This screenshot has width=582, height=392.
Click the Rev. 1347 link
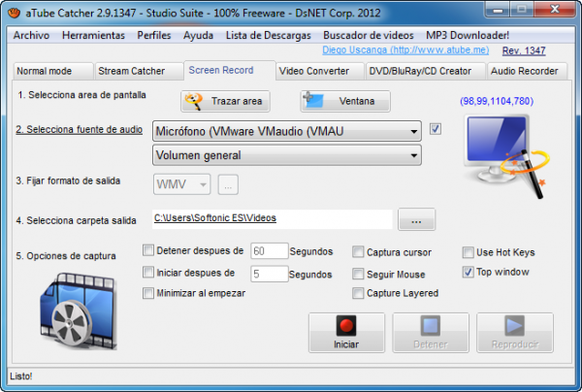[524, 50]
